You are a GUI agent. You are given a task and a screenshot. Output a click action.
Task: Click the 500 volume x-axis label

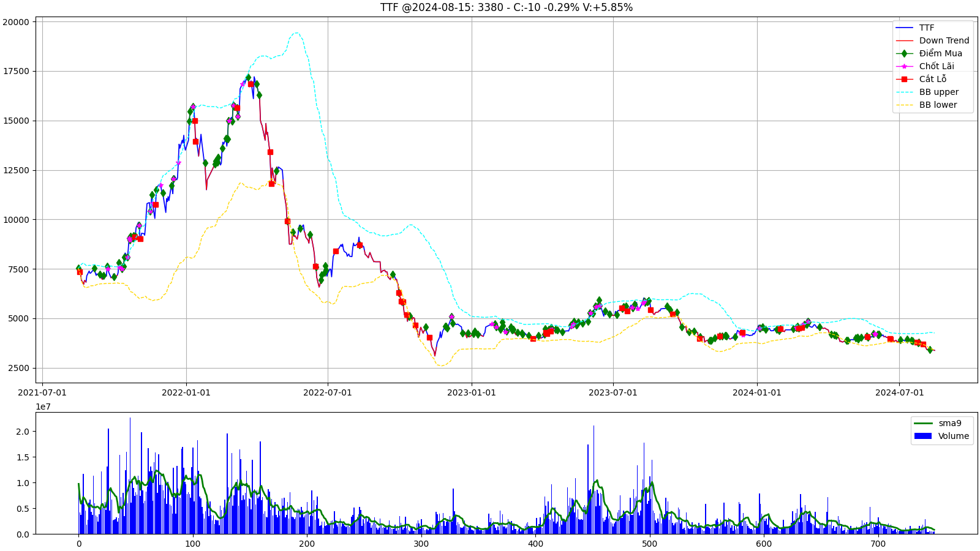649,544
